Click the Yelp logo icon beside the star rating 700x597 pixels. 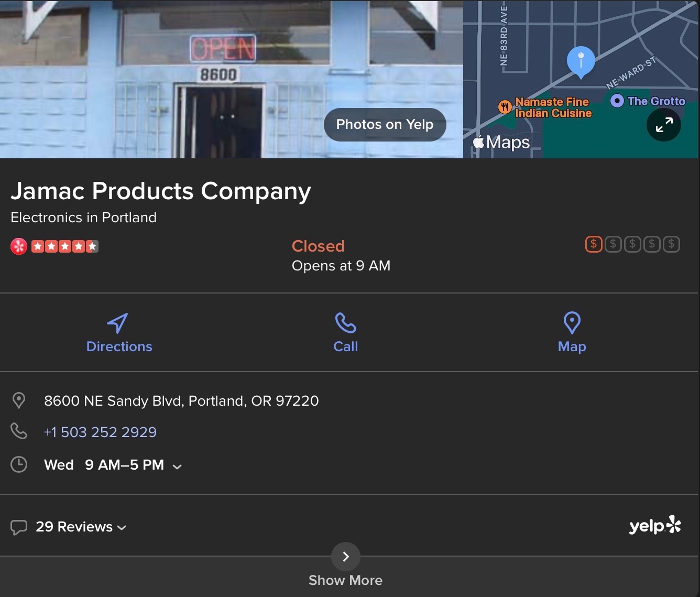click(x=19, y=246)
